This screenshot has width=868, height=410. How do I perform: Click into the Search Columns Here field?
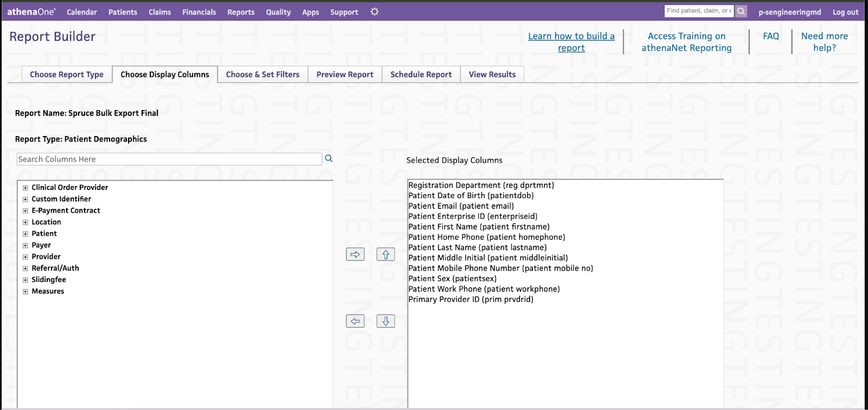pyautogui.click(x=169, y=159)
